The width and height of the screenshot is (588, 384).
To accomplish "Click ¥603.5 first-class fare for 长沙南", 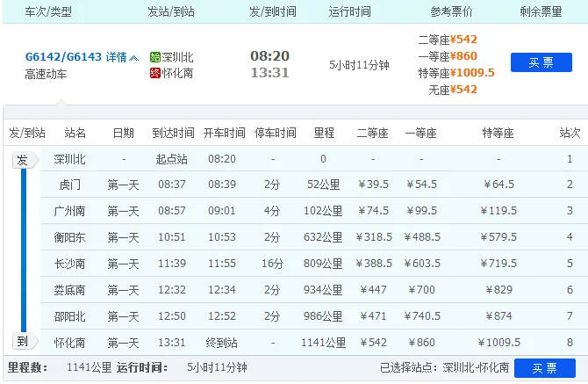I will coord(422,264).
